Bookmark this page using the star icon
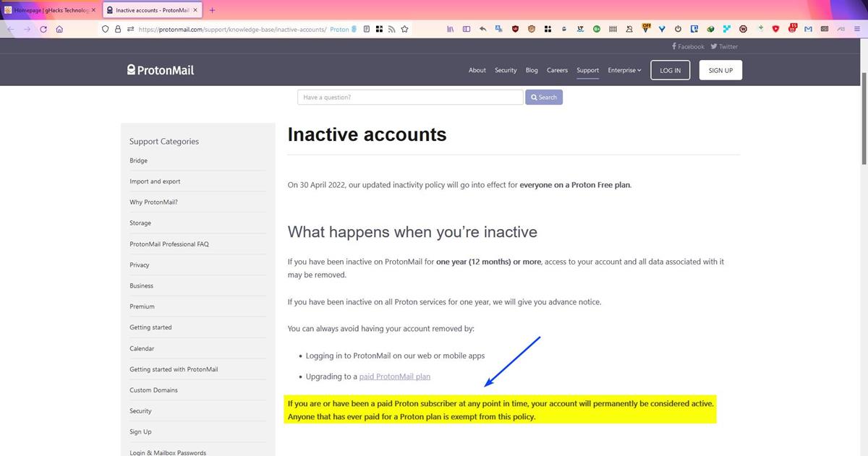The height and width of the screenshot is (456, 868). [404, 29]
